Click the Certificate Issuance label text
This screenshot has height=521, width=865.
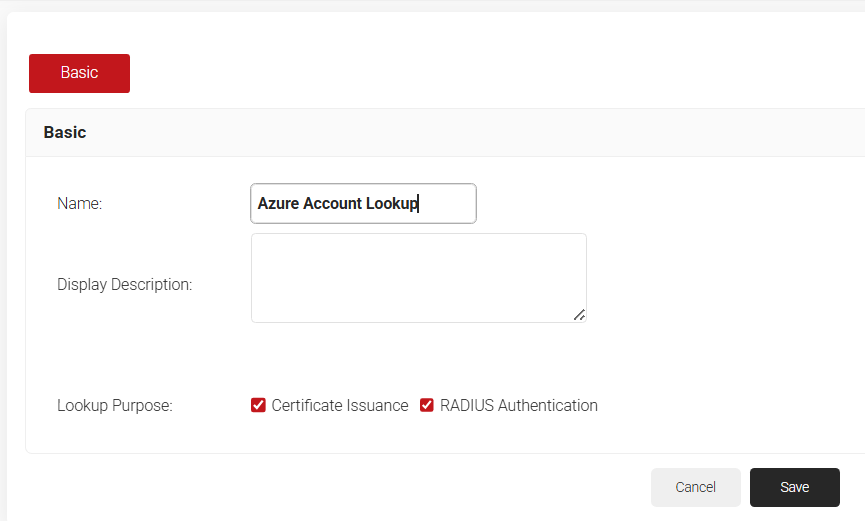coord(340,405)
